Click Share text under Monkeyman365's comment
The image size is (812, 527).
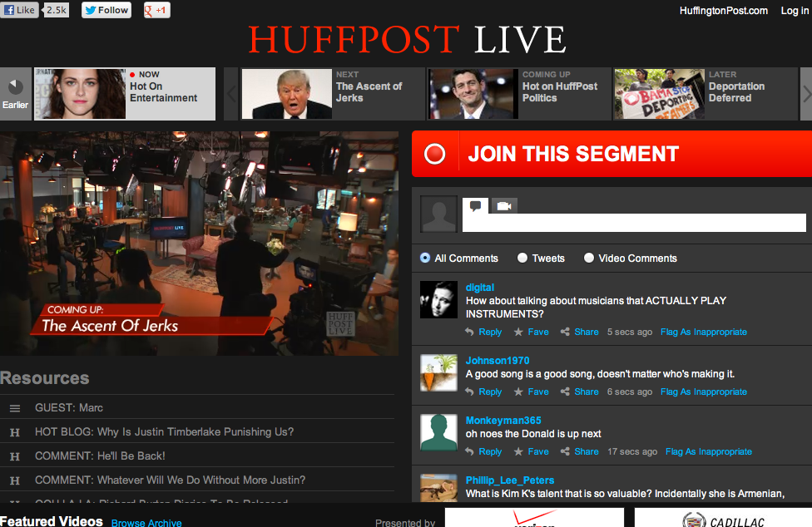587,451
